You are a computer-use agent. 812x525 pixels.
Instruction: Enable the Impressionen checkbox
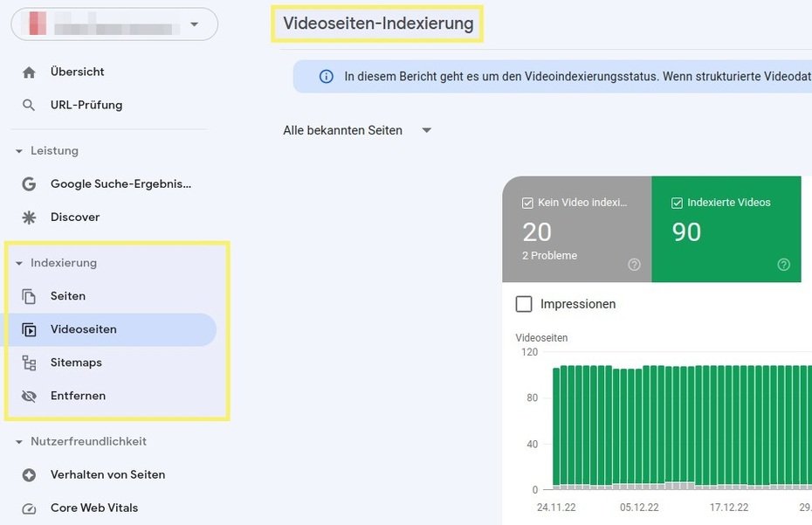pyautogui.click(x=524, y=304)
